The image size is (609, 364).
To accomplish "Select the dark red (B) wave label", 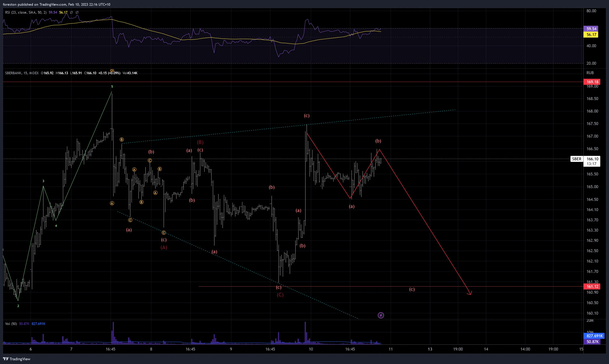I will click(x=200, y=142).
